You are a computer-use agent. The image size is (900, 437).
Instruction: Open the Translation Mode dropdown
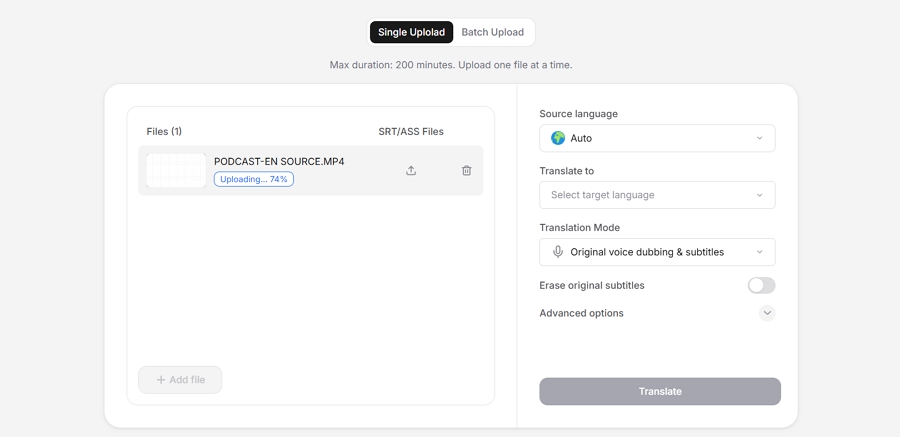coord(657,252)
